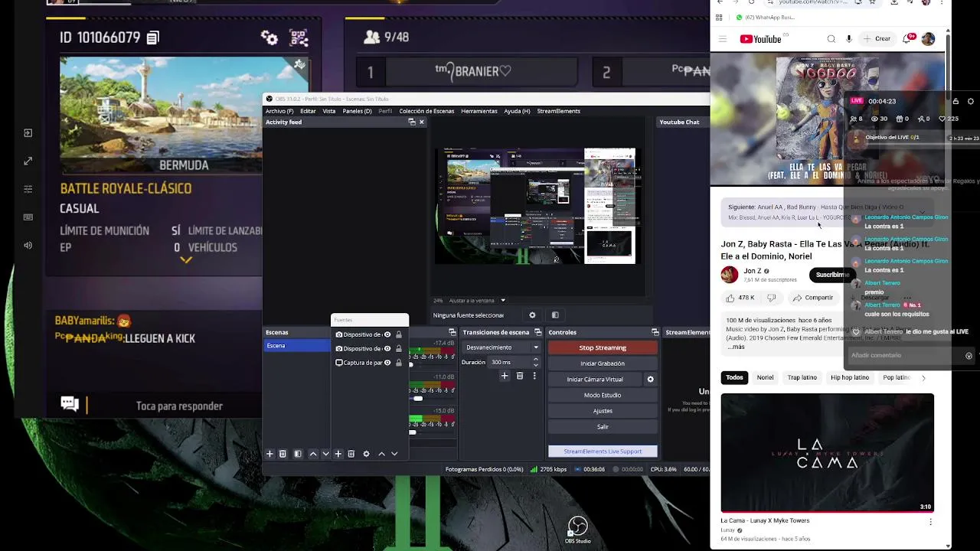Click Iniciar Grabación button
980x551 pixels.
tap(603, 364)
